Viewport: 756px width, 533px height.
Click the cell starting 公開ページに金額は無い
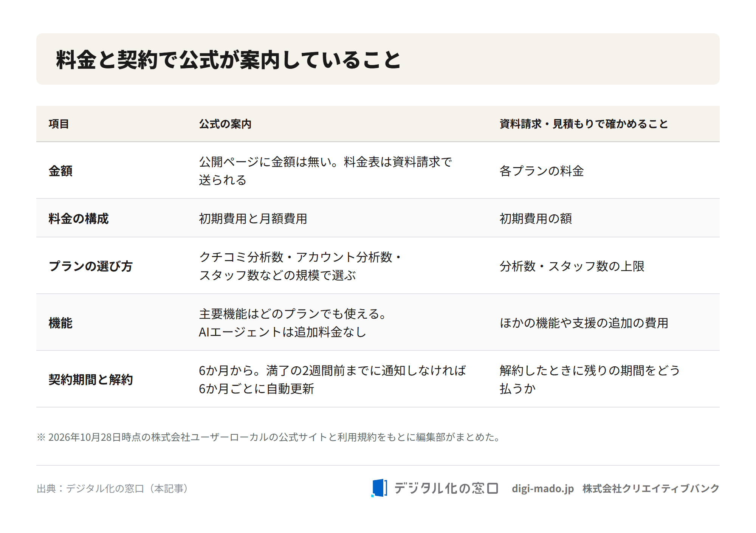point(325,171)
